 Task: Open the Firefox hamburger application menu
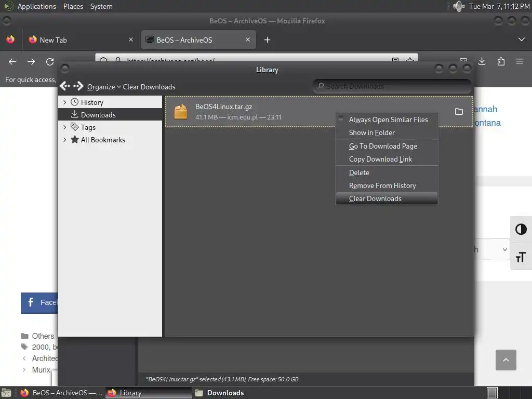[x=520, y=61]
